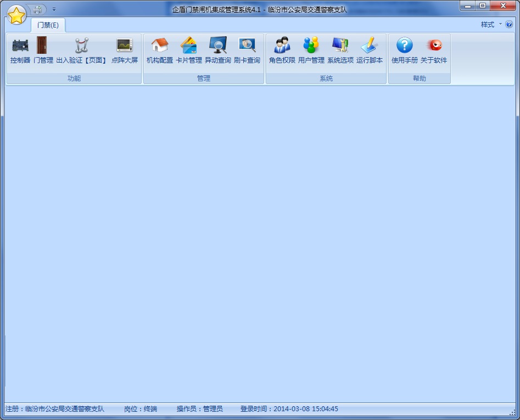The image size is (520, 420).
Task: Open 关于软件 about software
Action: coord(434,51)
